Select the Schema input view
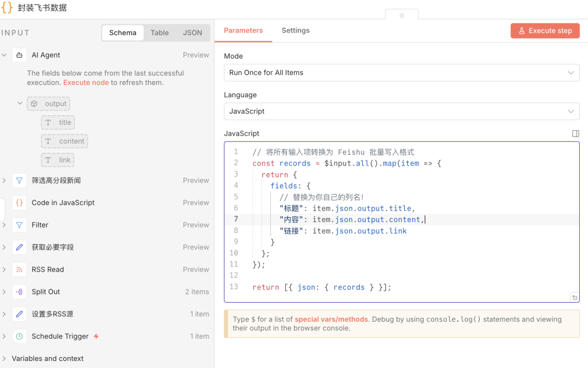The height and width of the screenshot is (368, 588). coord(122,33)
